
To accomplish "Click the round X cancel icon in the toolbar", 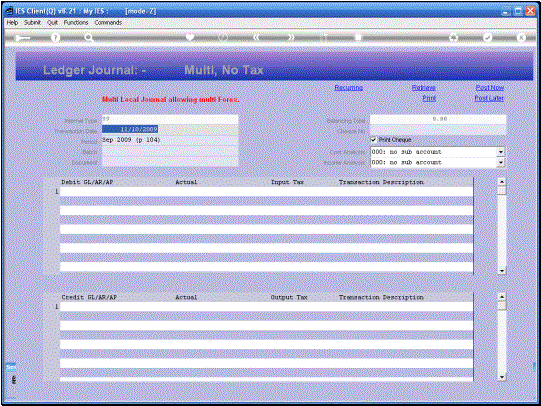I will click(521, 37).
